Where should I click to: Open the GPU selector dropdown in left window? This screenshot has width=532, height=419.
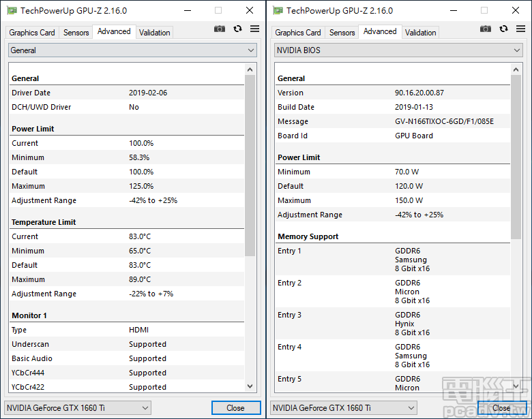(x=78, y=408)
